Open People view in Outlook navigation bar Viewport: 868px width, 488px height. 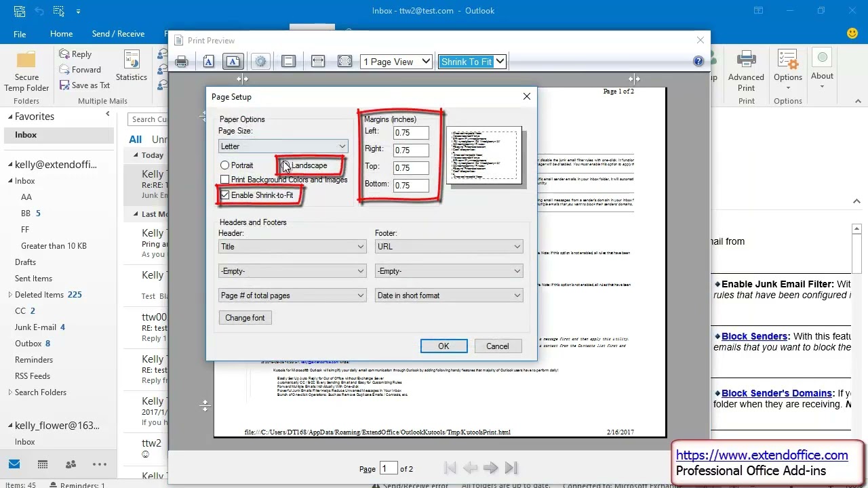(71, 464)
